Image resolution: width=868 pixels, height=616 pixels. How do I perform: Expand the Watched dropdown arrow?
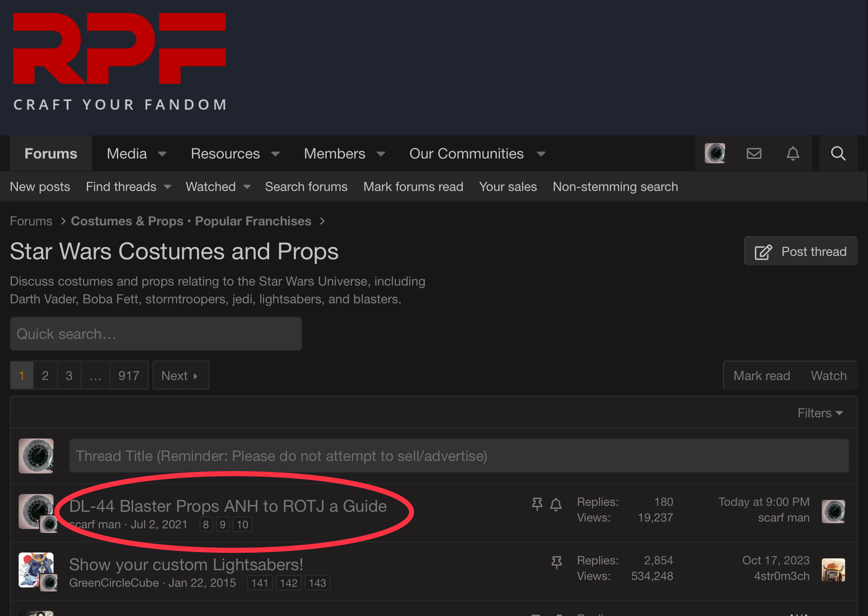(x=247, y=187)
